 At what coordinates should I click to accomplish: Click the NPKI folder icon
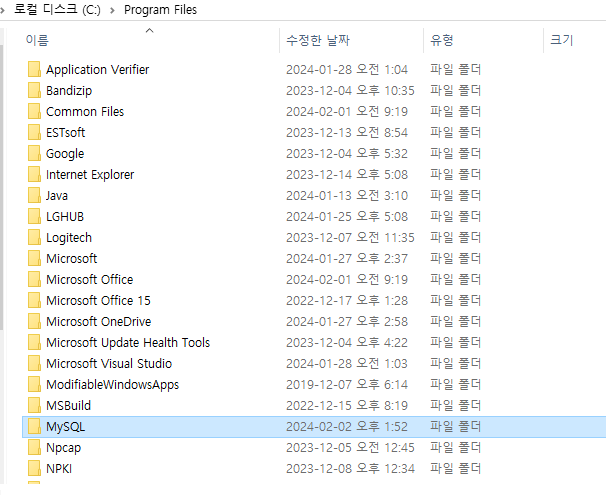34,468
